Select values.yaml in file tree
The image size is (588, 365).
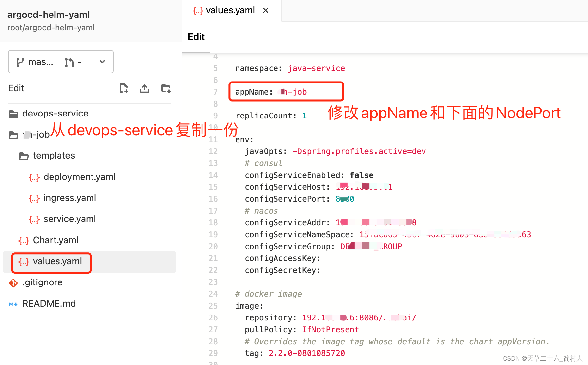click(89, 262)
